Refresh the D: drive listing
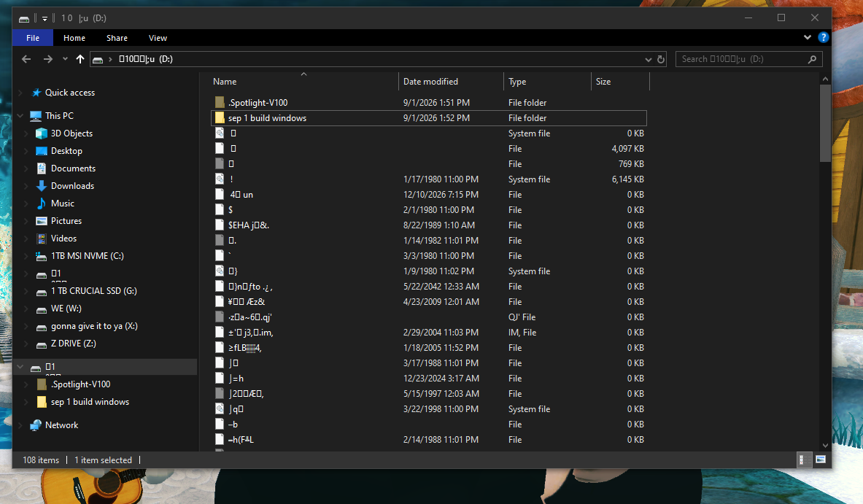863x504 pixels. pyautogui.click(x=661, y=59)
